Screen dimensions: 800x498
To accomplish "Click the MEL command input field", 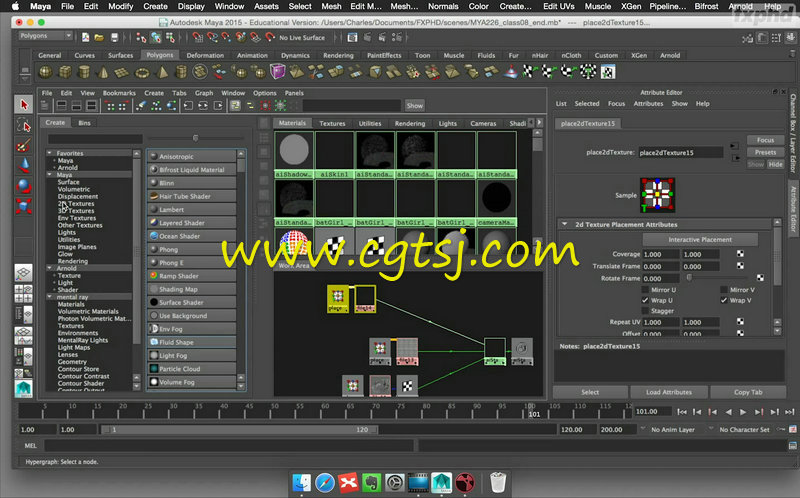I will pos(229,445).
